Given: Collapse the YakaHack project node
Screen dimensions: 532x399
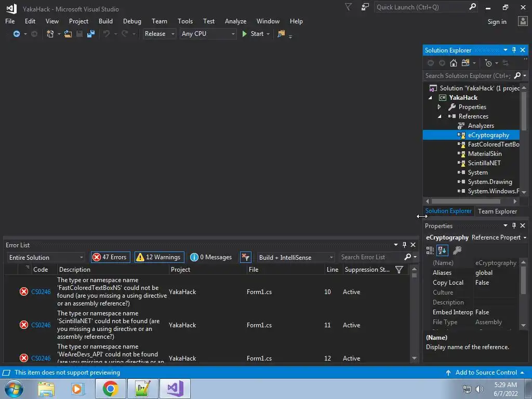Looking at the screenshot, I should pyautogui.click(x=431, y=98).
